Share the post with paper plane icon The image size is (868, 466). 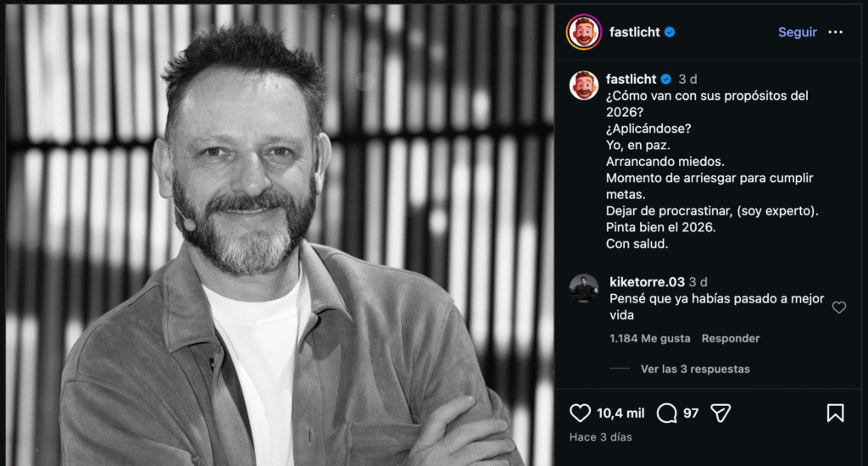point(721,413)
